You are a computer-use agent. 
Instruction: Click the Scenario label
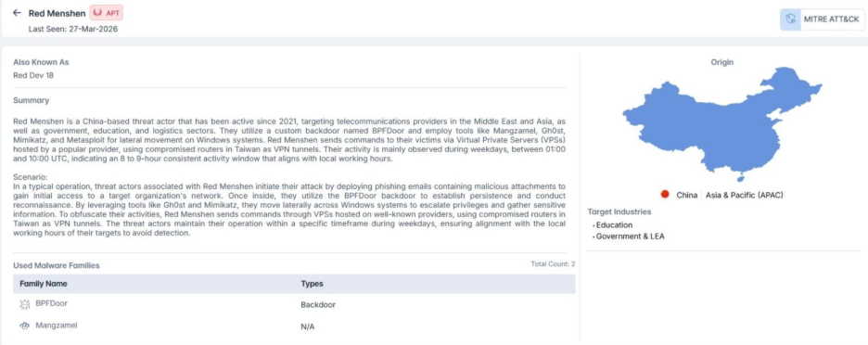(31, 177)
